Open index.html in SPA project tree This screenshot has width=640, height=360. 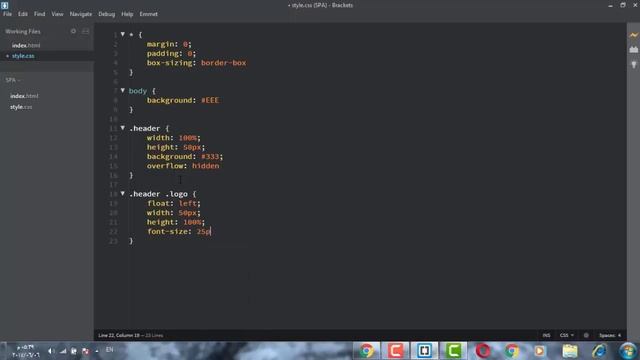pyautogui.click(x=24, y=96)
